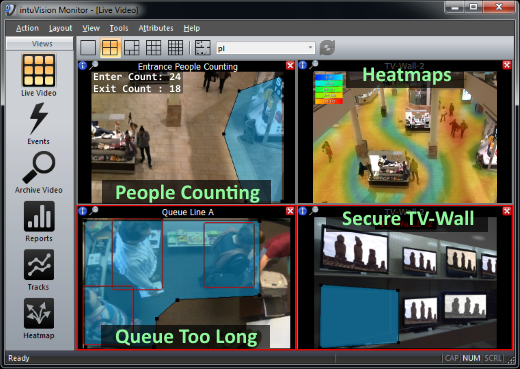Open the Action menu
This screenshot has width=520, height=369.
(x=27, y=28)
